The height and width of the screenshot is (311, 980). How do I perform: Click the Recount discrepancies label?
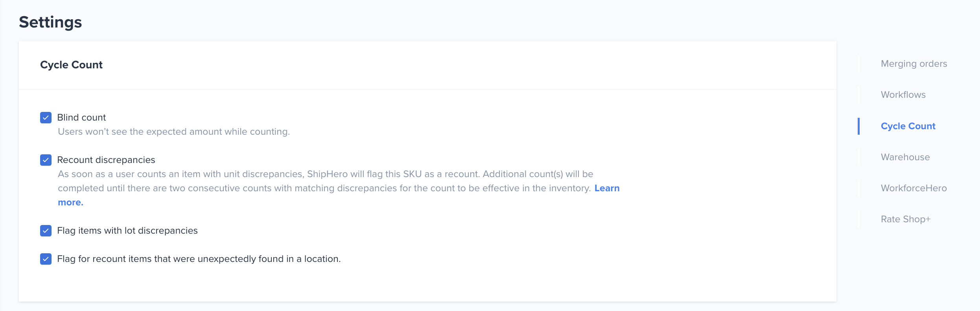[106, 160]
